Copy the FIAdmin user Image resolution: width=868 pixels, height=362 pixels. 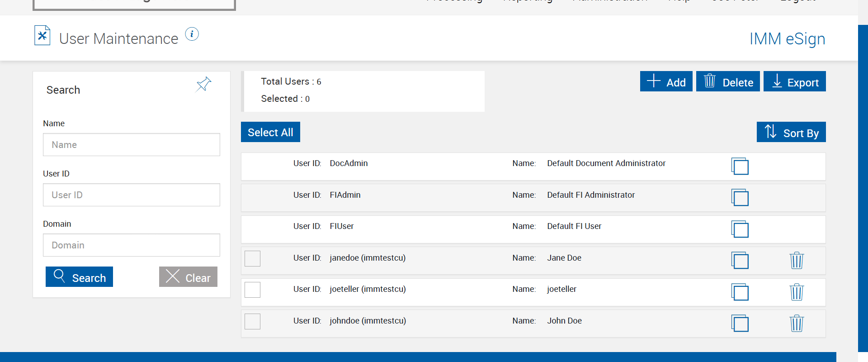(740, 197)
